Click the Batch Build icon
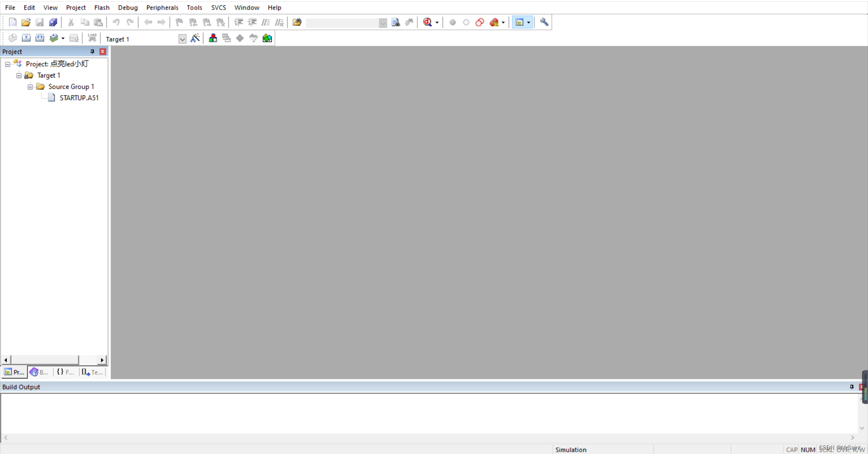Screen dimensions: 868x454 (x=54, y=38)
